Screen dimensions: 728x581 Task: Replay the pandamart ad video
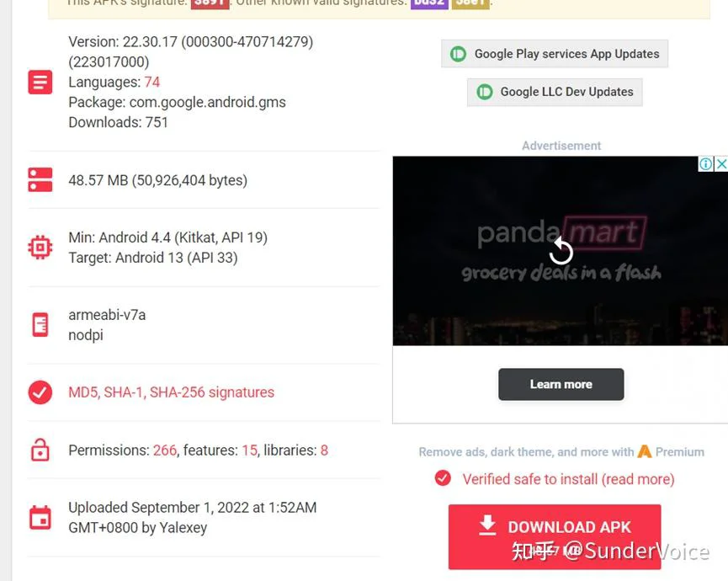pos(561,251)
